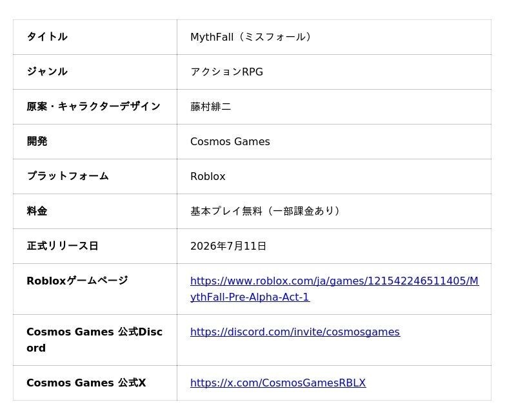Screen dimensions: 516x420
Task: Select the Cosmos Games 公式X label
Action: pyautogui.click(x=86, y=383)
